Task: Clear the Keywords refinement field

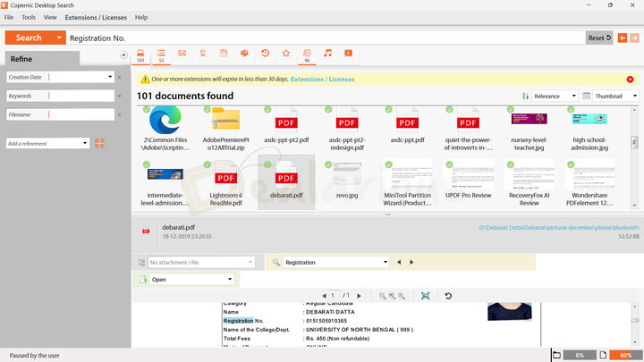Action: point(120,96)
